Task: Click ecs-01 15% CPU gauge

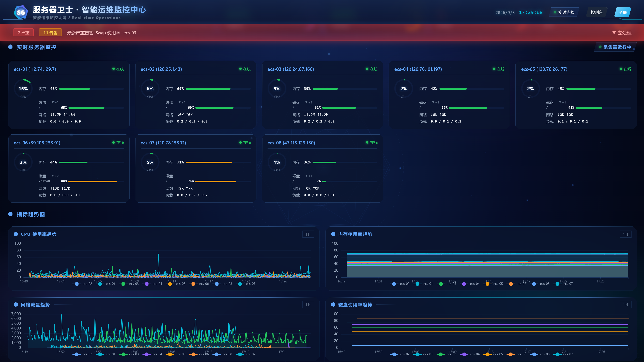Action: [23, 88]
